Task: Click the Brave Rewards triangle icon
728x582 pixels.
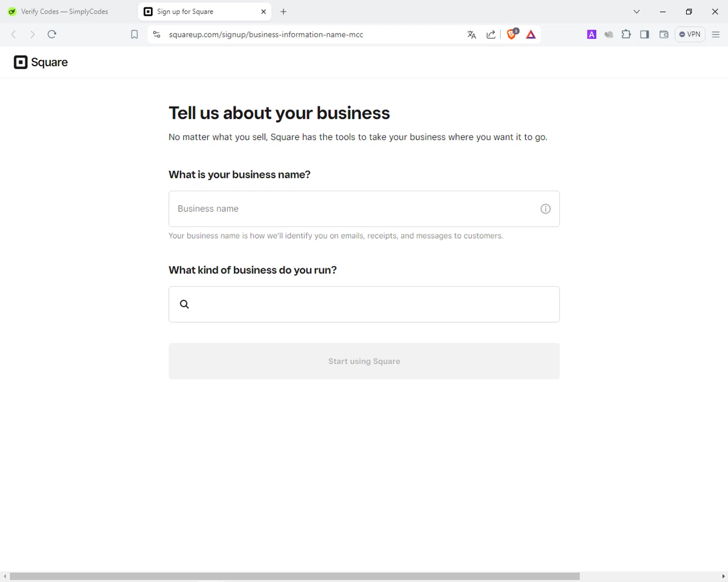Action: point(531,34)
